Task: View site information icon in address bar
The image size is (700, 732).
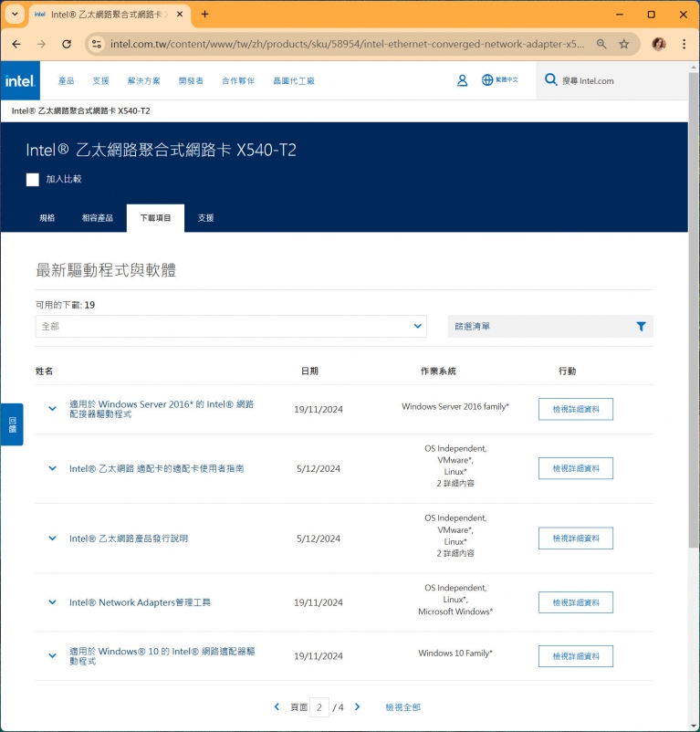Action: click(97, 44)
